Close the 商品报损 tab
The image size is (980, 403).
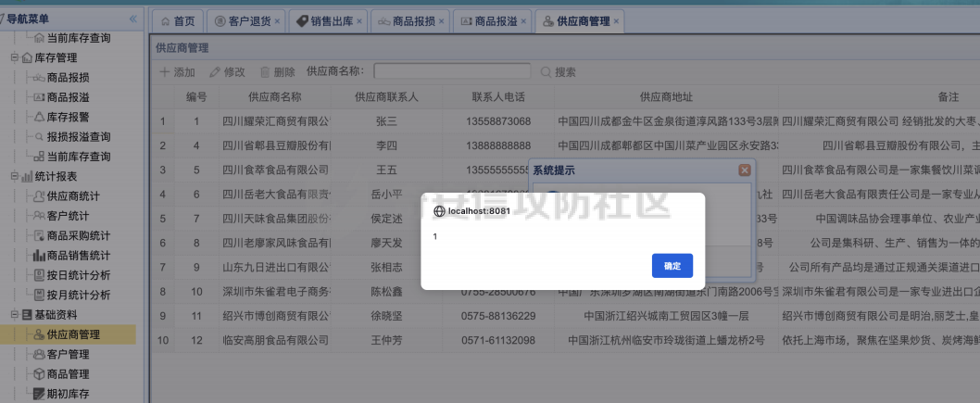pyautogui.click(x=441, y=21)
